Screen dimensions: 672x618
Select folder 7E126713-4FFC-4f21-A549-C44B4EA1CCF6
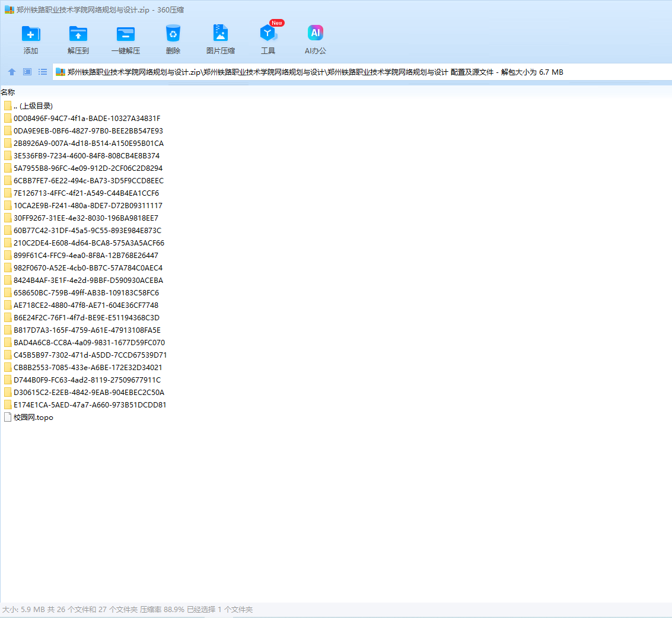pos(81,193)
